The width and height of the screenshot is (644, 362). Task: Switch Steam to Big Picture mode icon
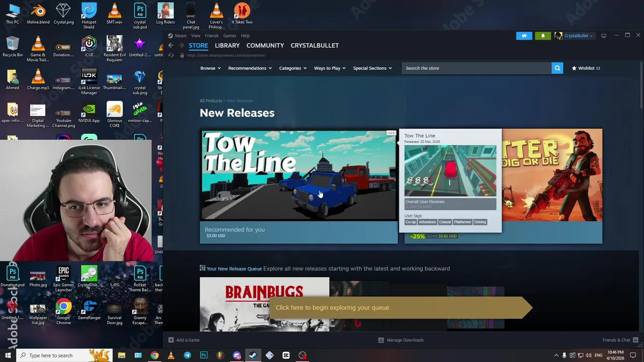tap(604, 36)
